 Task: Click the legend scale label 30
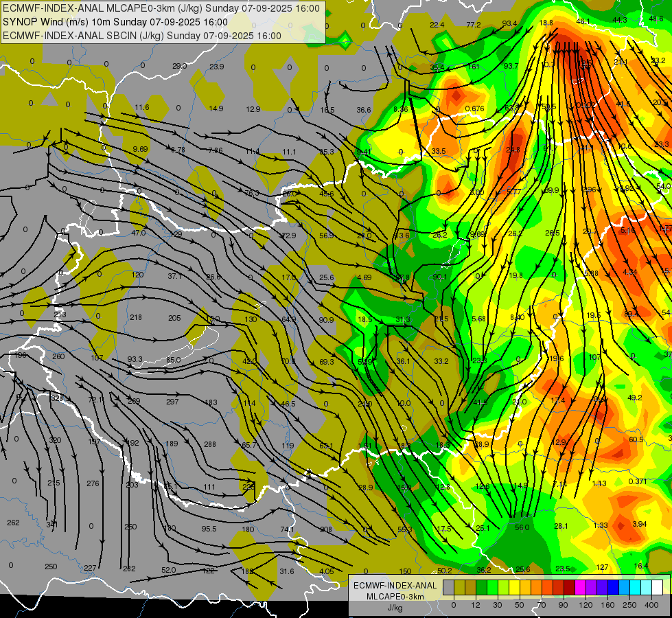click(x=498, y=605)
